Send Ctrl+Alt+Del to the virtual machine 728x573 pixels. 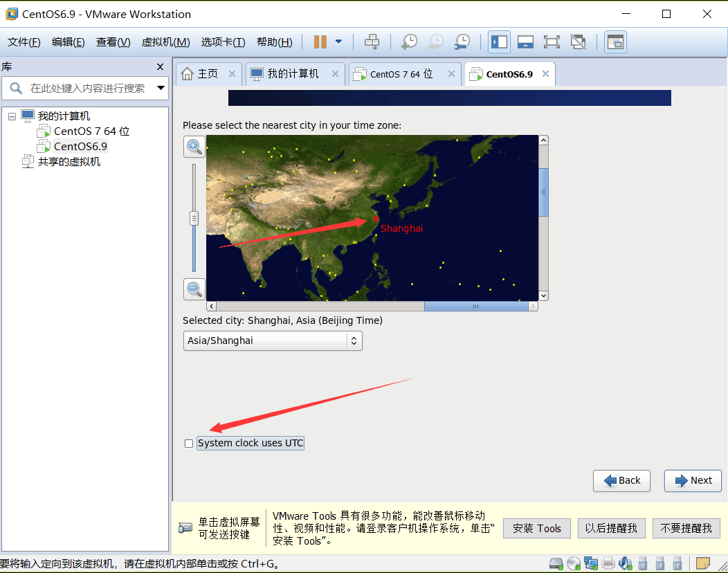click(372, 42)
